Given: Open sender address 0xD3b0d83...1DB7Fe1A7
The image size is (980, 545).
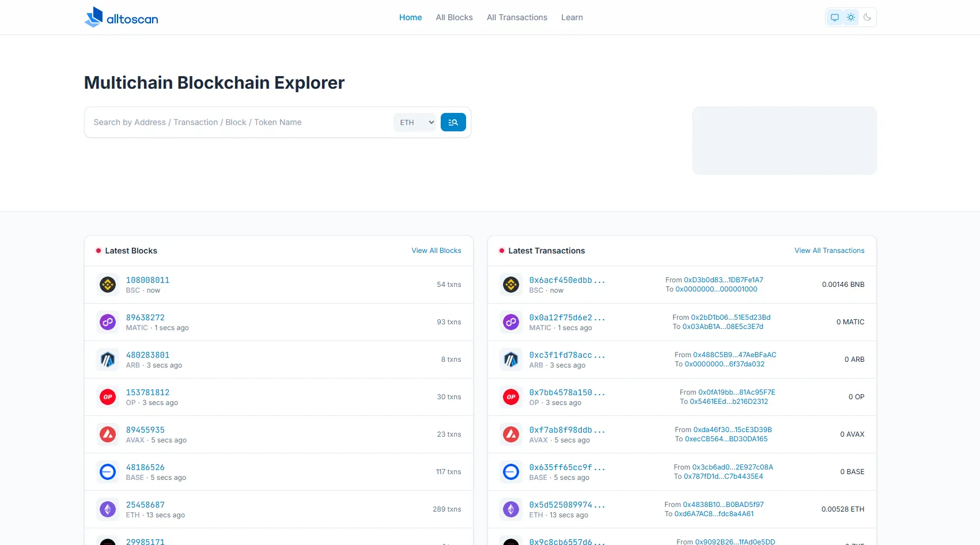Looking at the screenshot, I should tap(724, 280).
